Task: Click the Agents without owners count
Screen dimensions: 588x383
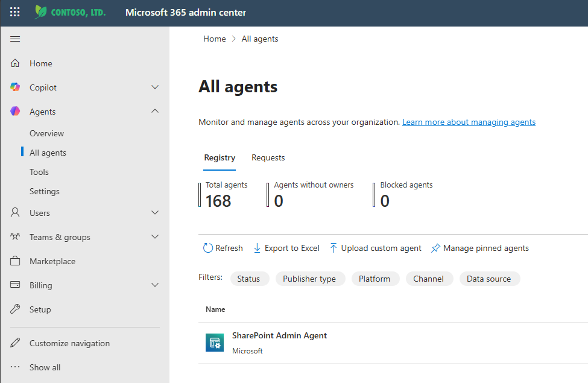Action: click(x=279, y=201)
